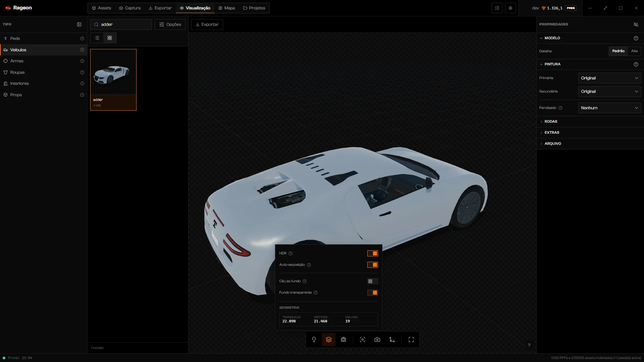Image resolution: width=644 pixels, height=362 pixels.
Task: Switch to the Captura tab
Action: 130,8
